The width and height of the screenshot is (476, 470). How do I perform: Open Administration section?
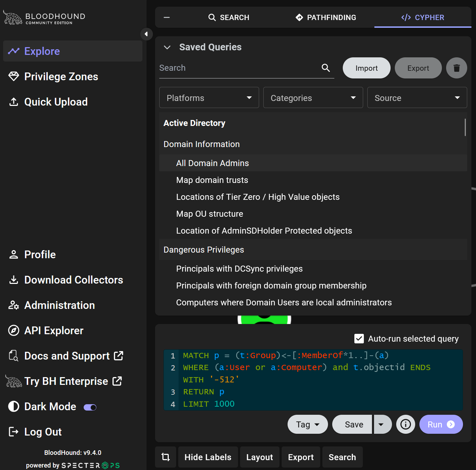pyautogui.click(x=73, y=305)
